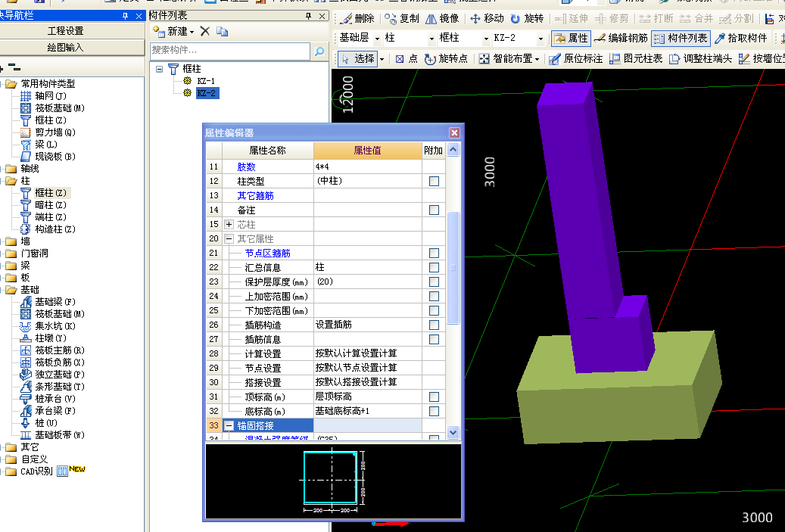Image resolution: width=785 pixels, height=532 pixels.
Task: Open the 柱 component category dropdown
Action: [431, 39]
